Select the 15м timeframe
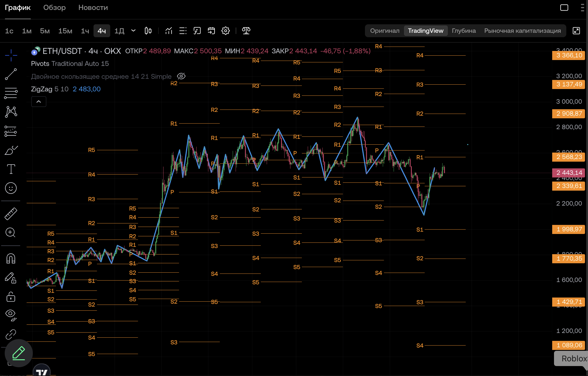Image resolution: width=588 pixels, height=376 pixels. pyautogui.click(x=65, y=31)
